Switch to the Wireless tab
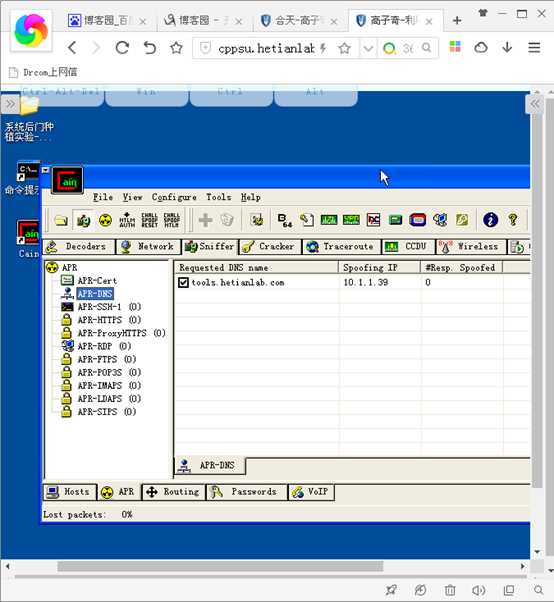The width and height of the screenshot is (554, 602). pyautogui.click(x=471, y=247)
